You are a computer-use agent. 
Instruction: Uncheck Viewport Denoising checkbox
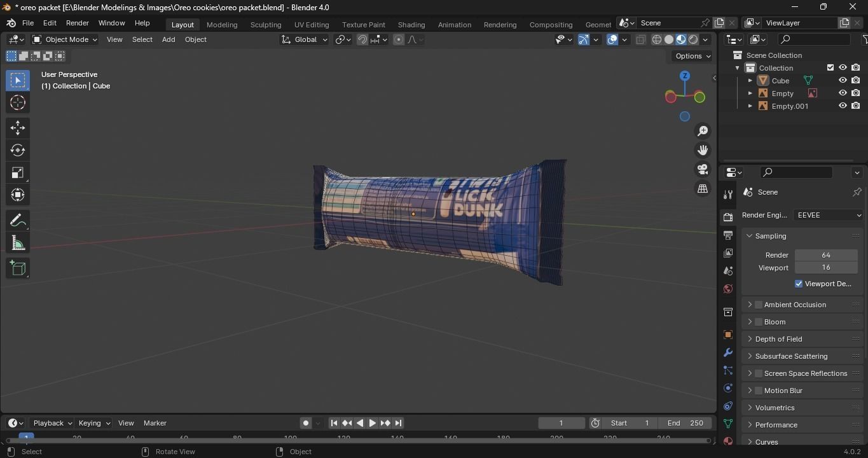click(x=799, y=284)
